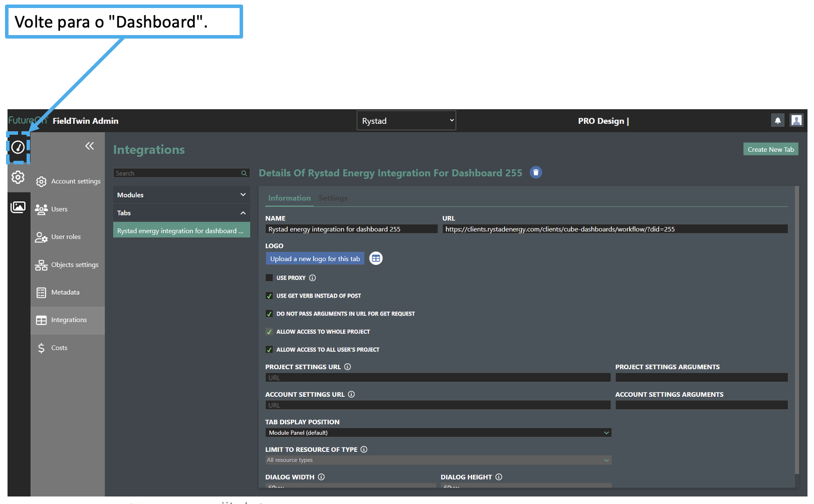Show info for Dialog Width
The image size is (814, 504).
pyautogui.click(x=321, y=477)
